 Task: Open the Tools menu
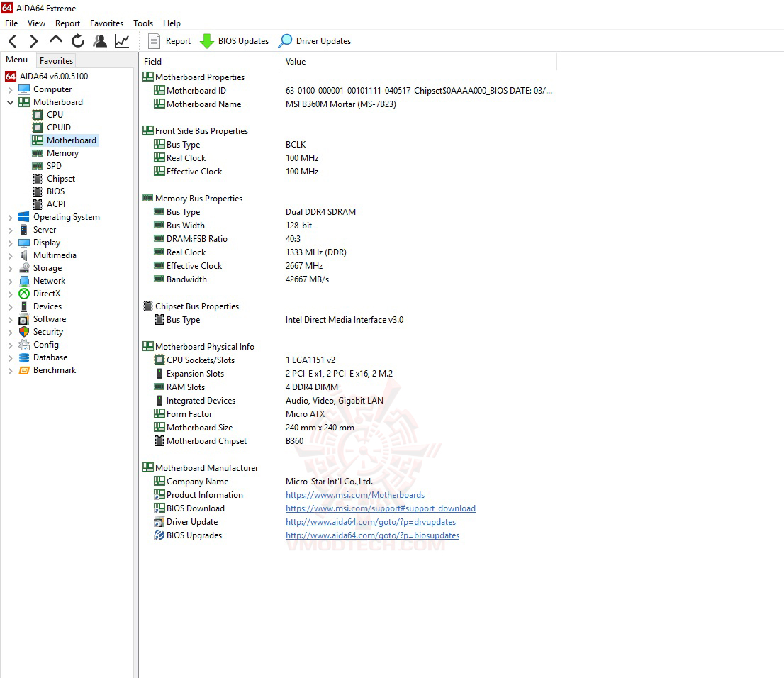coord(143,23)
